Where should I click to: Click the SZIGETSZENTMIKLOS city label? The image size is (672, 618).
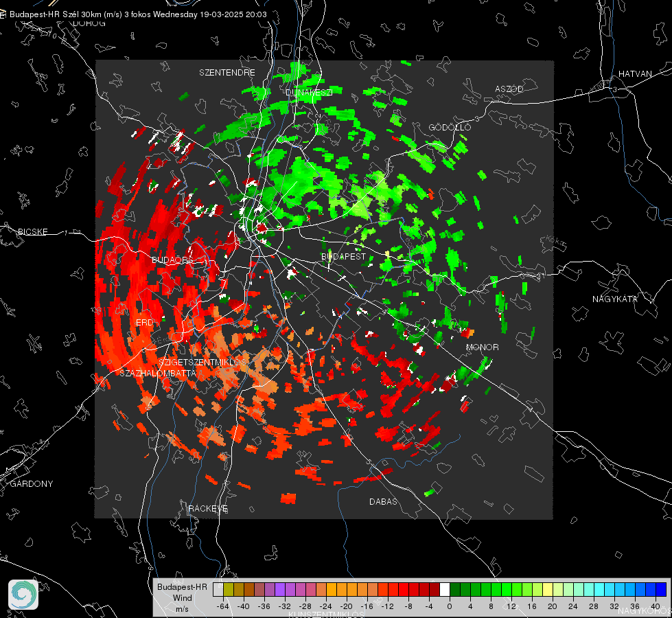[x=202, y=362]
